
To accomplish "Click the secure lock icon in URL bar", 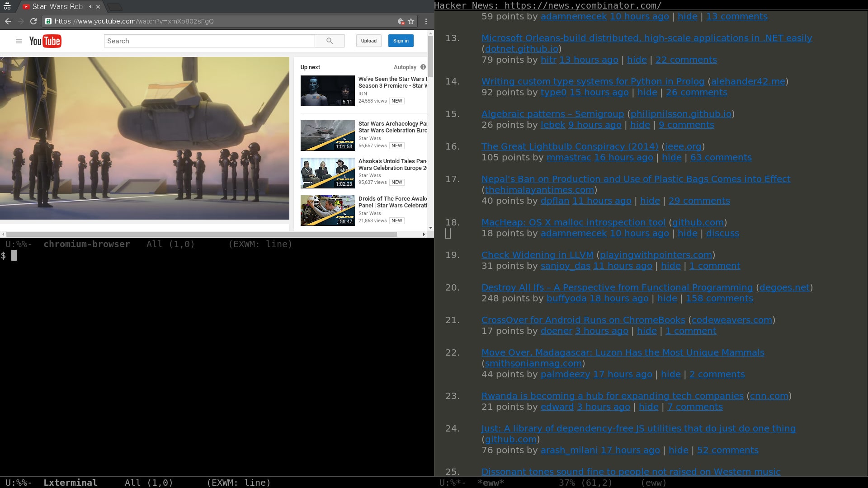I will (48, 21).
